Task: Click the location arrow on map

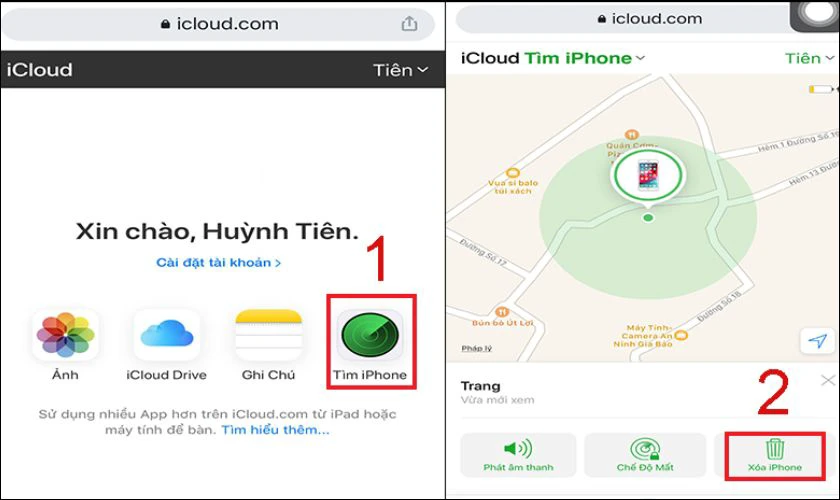Action: pyautogui.click(x=818, y=341)
